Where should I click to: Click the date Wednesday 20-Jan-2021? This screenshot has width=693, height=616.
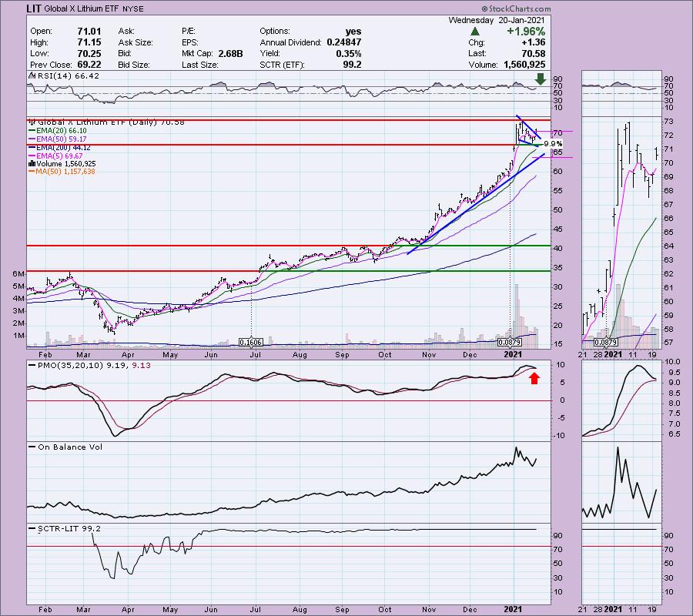point(497,20)
